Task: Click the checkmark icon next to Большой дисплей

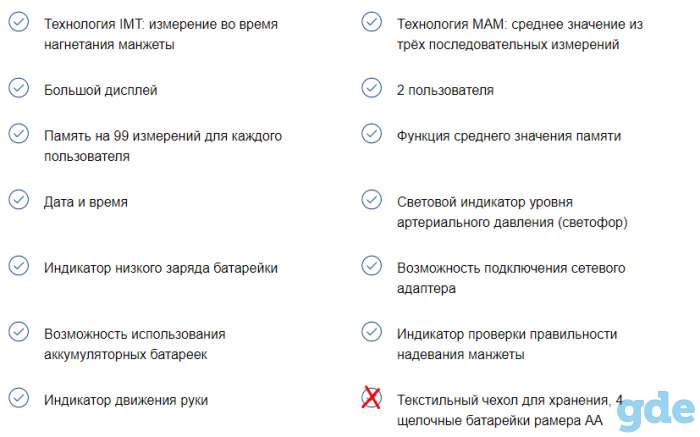Action: point(19,88)
